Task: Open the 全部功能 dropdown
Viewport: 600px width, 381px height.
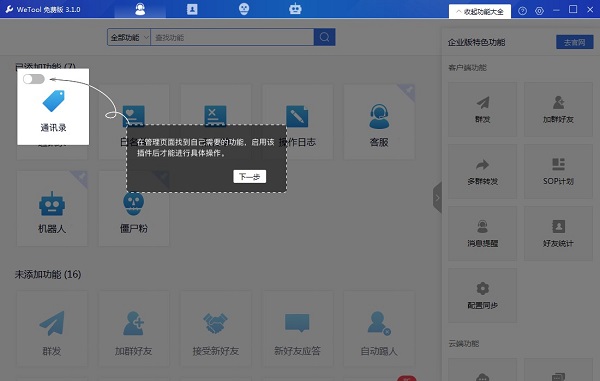Action: [129, 37]
